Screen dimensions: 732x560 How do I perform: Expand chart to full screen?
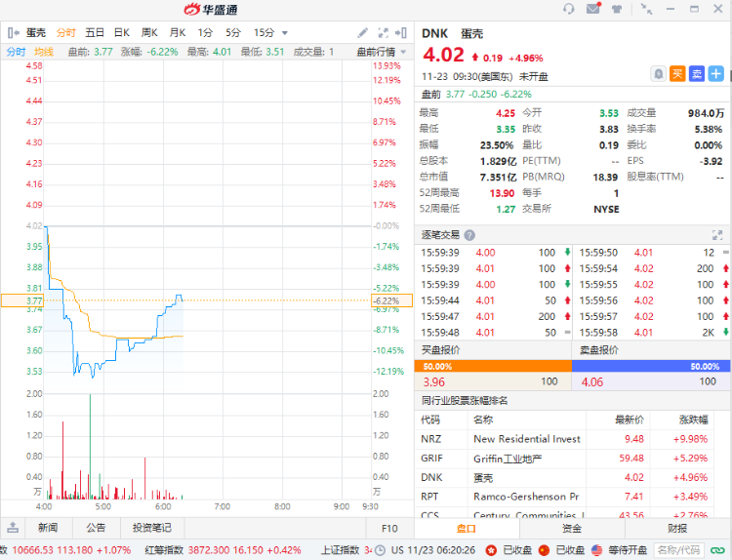click(x=383, y=32)
